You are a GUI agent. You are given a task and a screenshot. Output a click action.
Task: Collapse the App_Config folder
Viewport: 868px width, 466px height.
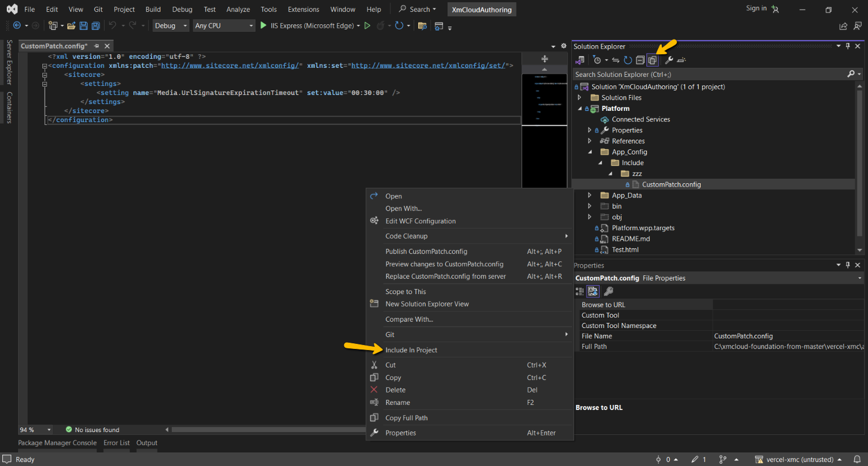tap(590, 152)
